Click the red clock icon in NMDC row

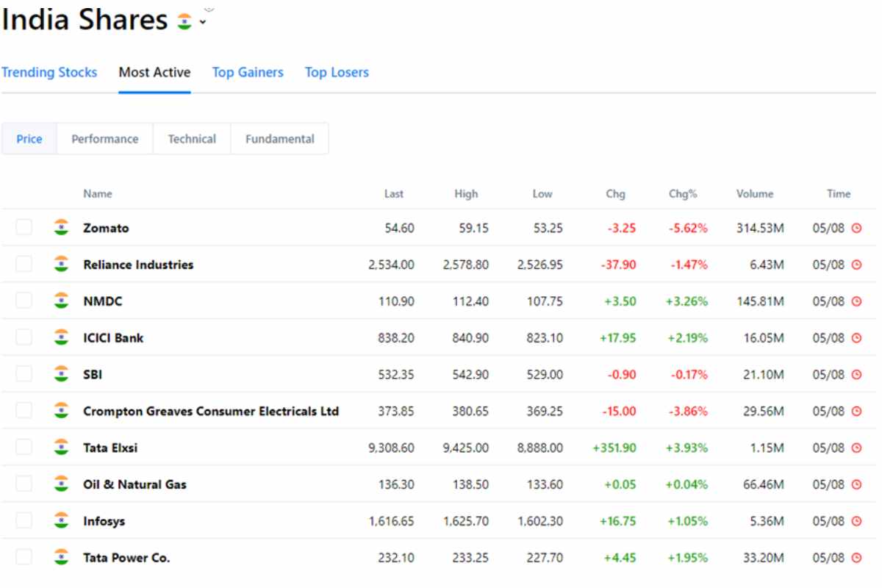point(856,301)
